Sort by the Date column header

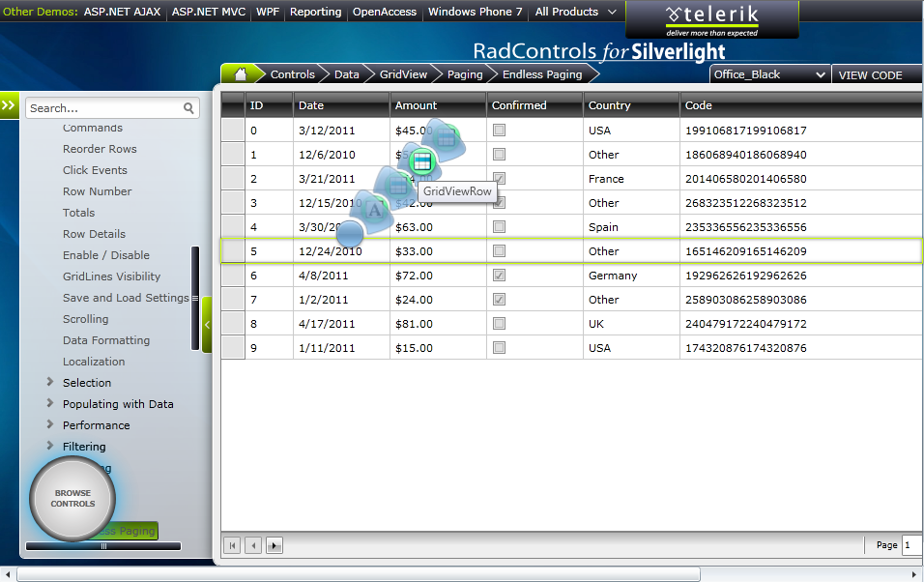point(341,105)
